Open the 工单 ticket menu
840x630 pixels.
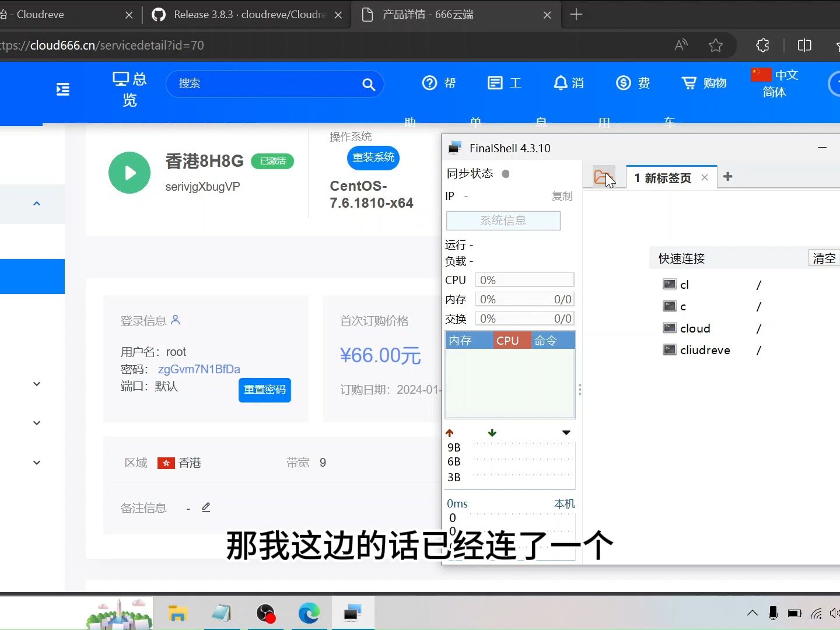[x=505, y=83]
